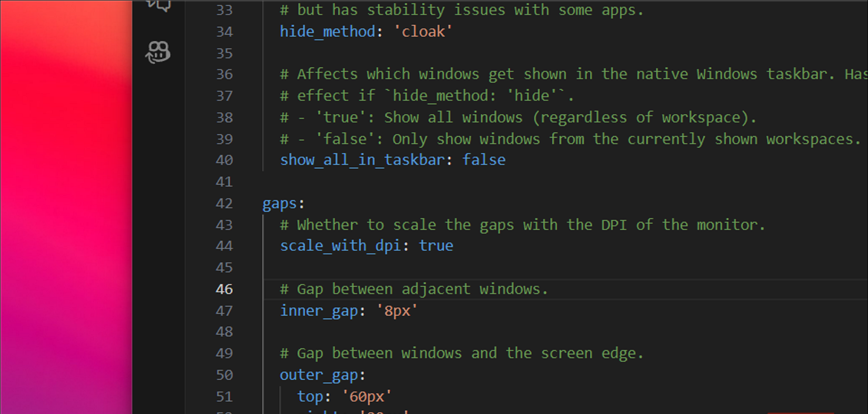Select the top key under outer_gap
Screen dimensions: 868x414
310,396
